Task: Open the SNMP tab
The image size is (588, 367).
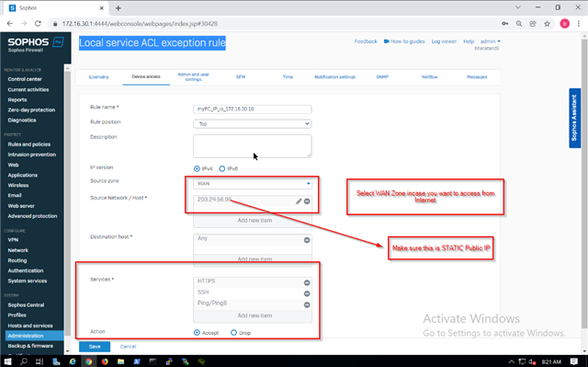Action: [x=382, y=77]
